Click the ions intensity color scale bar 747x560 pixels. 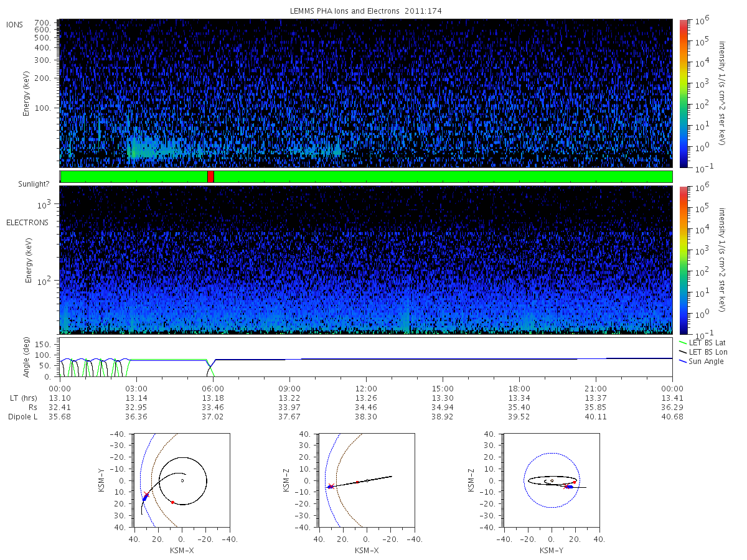683,93
